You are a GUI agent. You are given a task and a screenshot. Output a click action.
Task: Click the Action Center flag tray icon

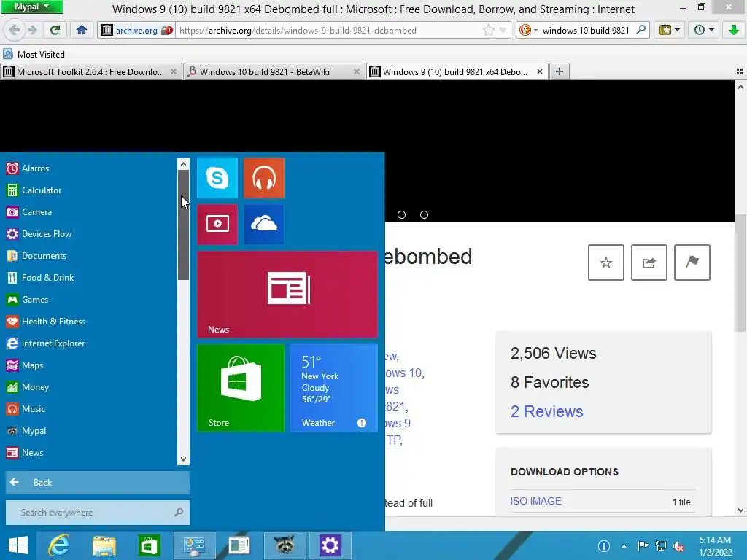pos(643,546)
